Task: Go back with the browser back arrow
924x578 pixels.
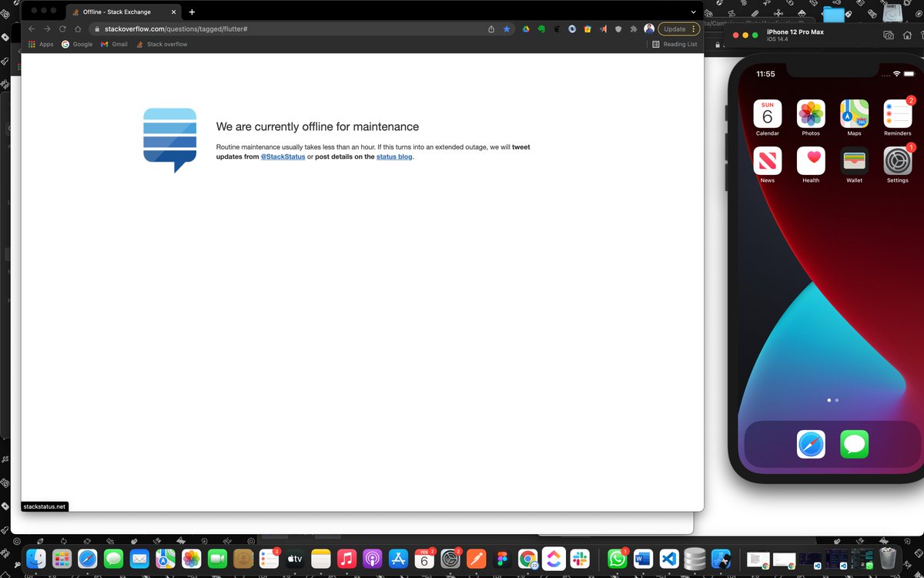Action: pos(32,29)
